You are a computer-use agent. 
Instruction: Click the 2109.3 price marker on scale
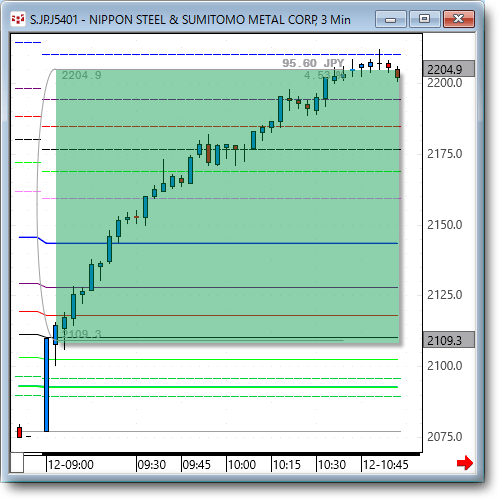coord(449,340)
